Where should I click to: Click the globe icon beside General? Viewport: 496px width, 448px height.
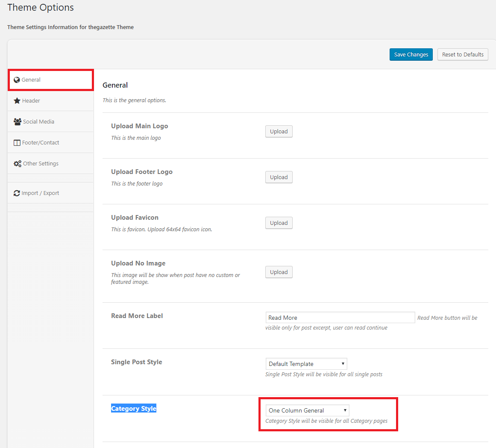pos(17,80)
